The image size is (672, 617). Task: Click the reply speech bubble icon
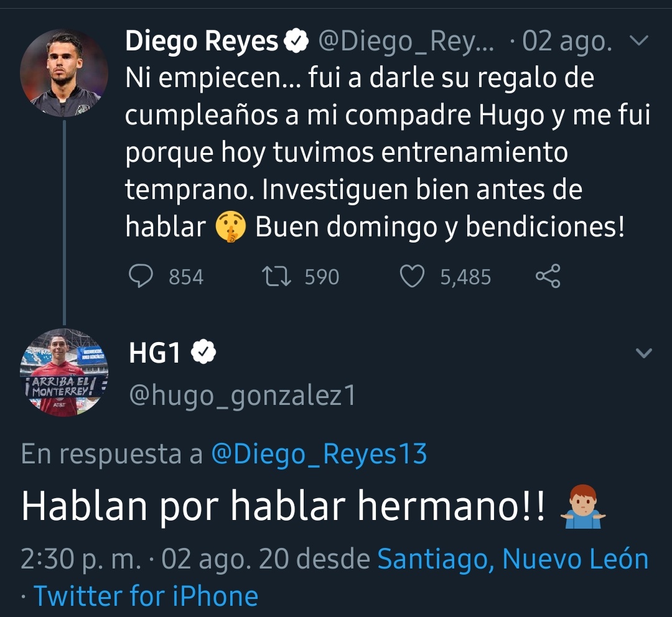pos(141,277)
